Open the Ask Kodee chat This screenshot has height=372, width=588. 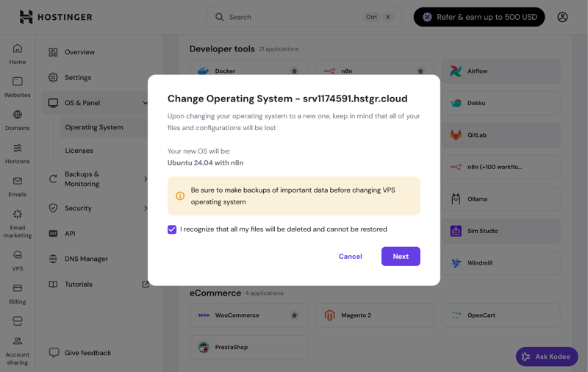pos(547,357)
